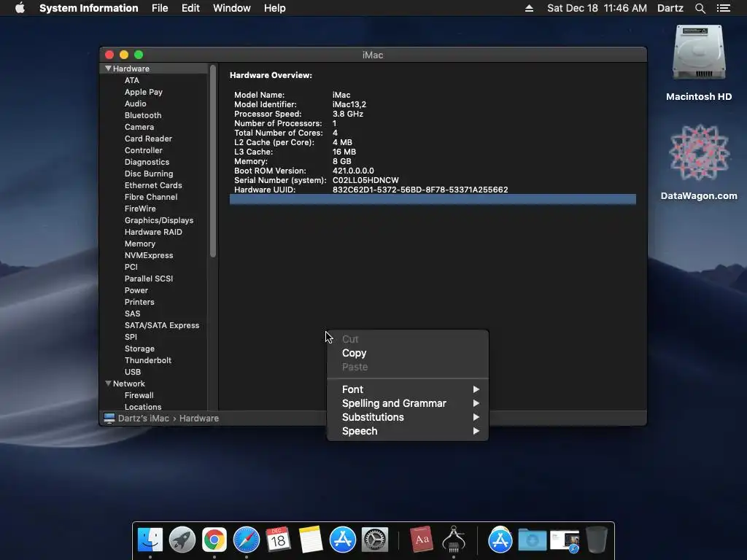Select Camera in the sidebar
Image resolution: width=747 pixels, height=560 pixels.
[x=139, y=127]
